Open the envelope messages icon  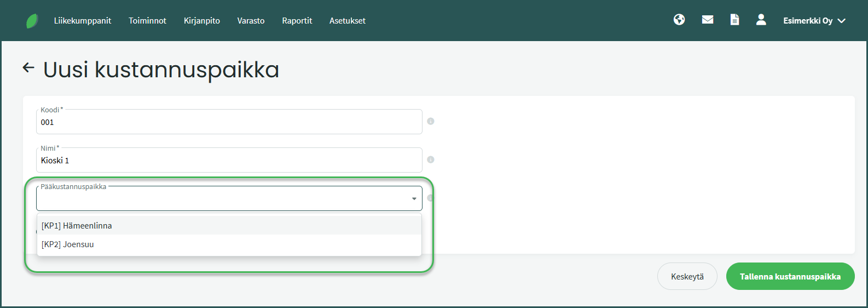point(708,20)
